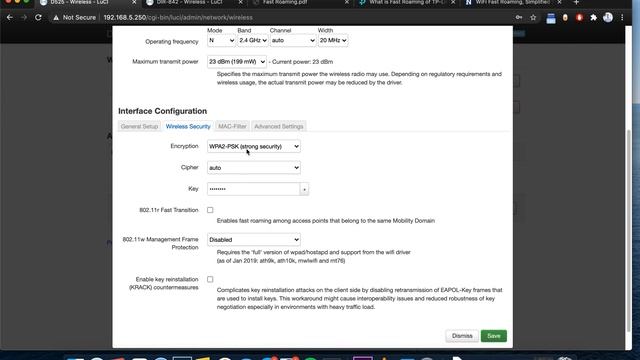This screenshot has height=360, width=640.
Task: Open the Chrome profile avatar
Action: (608, 17)
